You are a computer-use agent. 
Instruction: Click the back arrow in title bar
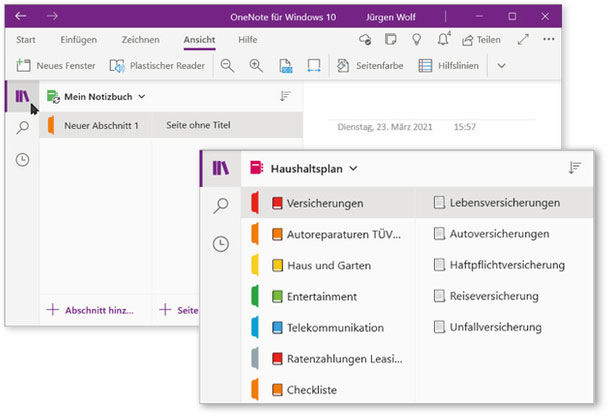[x=21, y=16]
